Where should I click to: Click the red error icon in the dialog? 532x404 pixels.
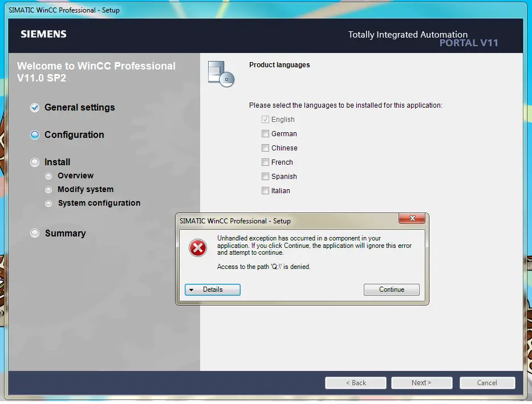198,248
